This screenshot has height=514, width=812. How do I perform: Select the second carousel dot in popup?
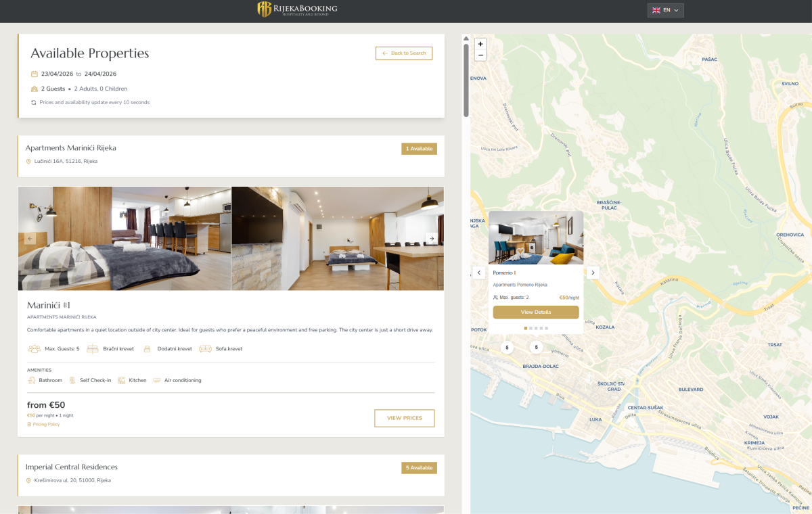tap(531, 328)
